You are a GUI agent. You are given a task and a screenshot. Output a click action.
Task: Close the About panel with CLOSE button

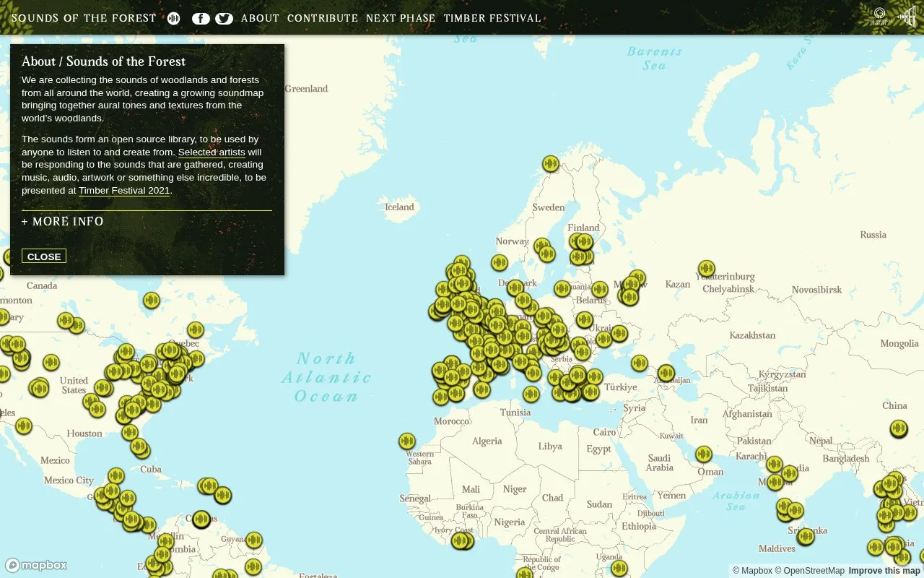(44, 256)
